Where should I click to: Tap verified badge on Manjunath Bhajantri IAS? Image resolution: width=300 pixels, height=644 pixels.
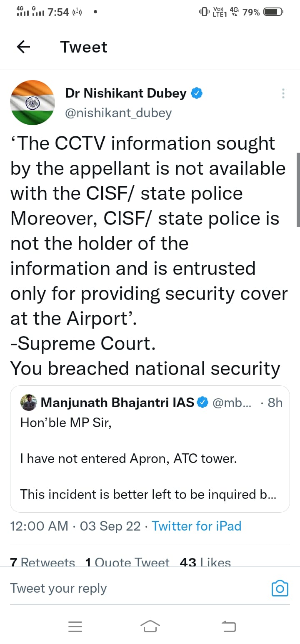[202, 402]
